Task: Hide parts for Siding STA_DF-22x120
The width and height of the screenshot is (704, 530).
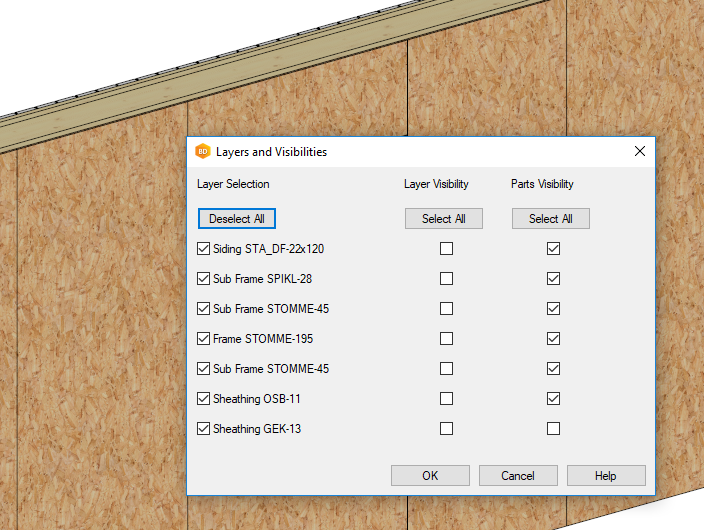Action: [553, 249]
